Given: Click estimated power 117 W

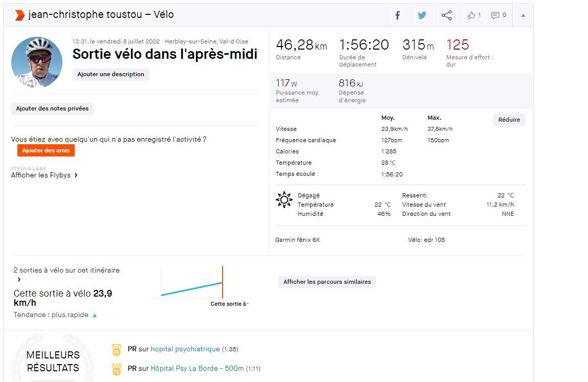Looking at the screenshot, I should (287, 83).
